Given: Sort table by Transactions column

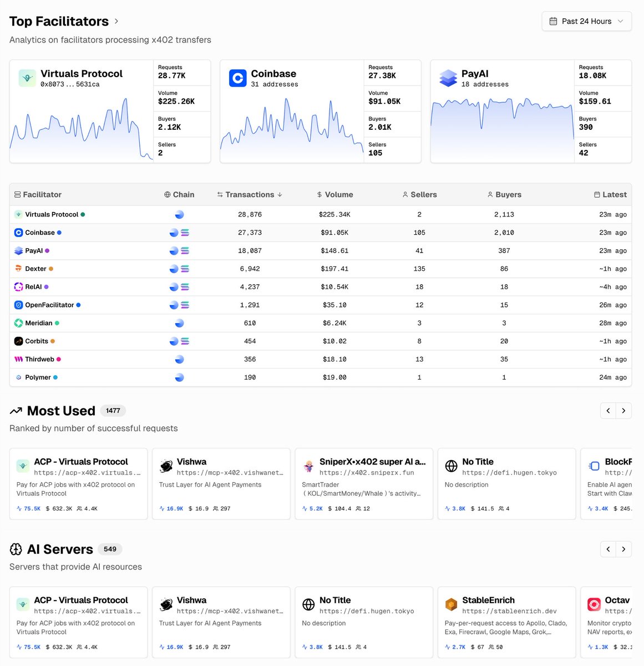Looking at the screenshot, I should 250,195.
